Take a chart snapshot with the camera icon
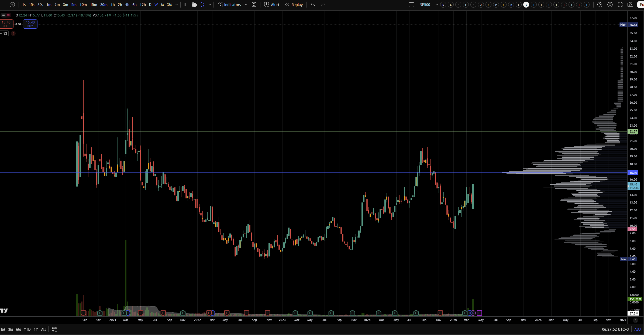The height and width of the screenshot is (335, 644). tap(630, 5)
